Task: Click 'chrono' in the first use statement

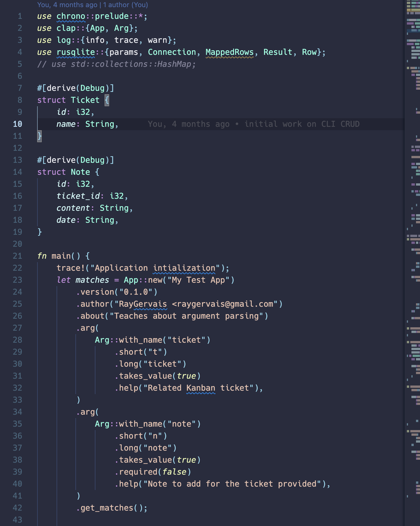Action: tap(71, 16)
